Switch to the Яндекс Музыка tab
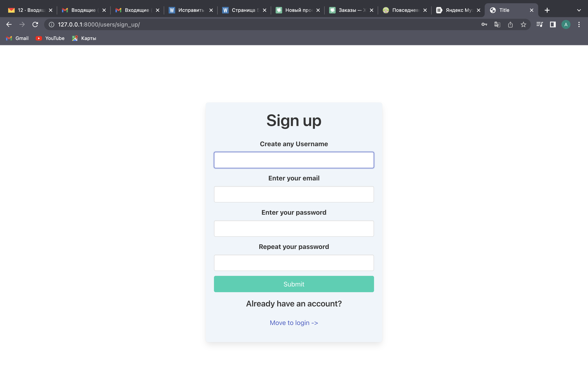 (455, 10)
